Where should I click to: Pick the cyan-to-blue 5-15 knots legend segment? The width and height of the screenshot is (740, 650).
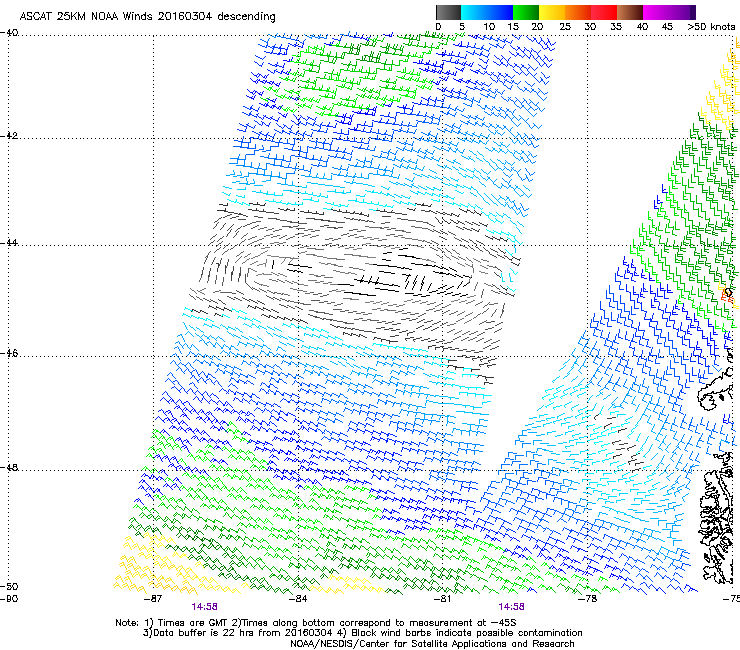tap(487, 12)
